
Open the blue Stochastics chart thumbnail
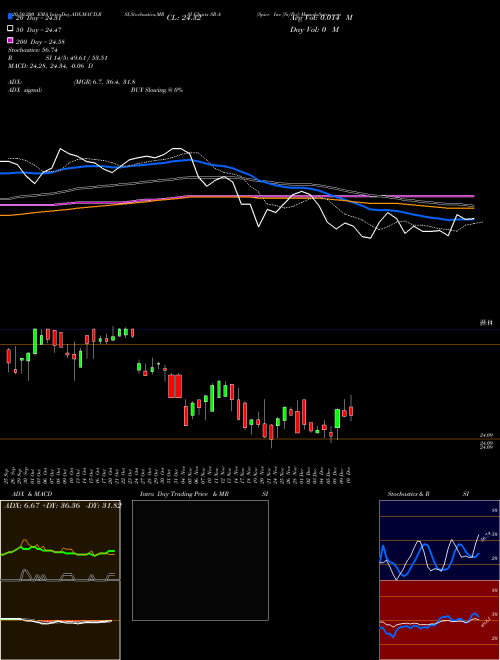pyautogui.click(x=439, y=540)
